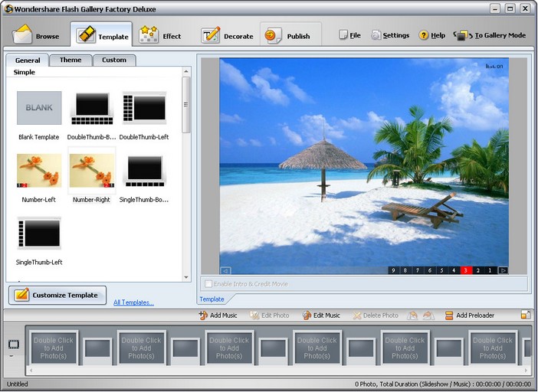This screenshot has height=392, width=538.
Task: Click the Add Music icon
Action: coord(204,315)
